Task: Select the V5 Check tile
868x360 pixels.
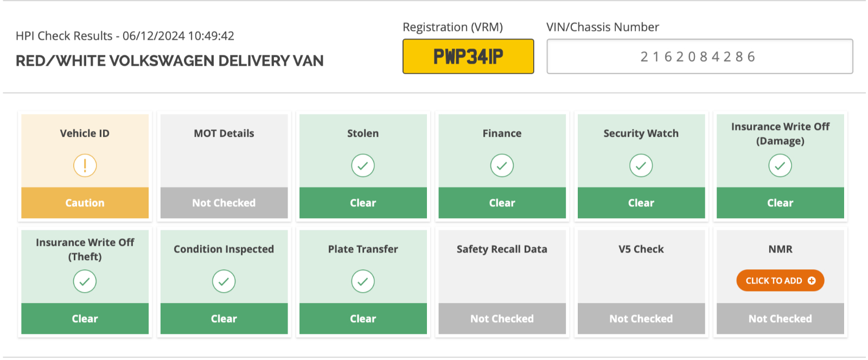Action: pyautogui.click(x=641, y=282)
